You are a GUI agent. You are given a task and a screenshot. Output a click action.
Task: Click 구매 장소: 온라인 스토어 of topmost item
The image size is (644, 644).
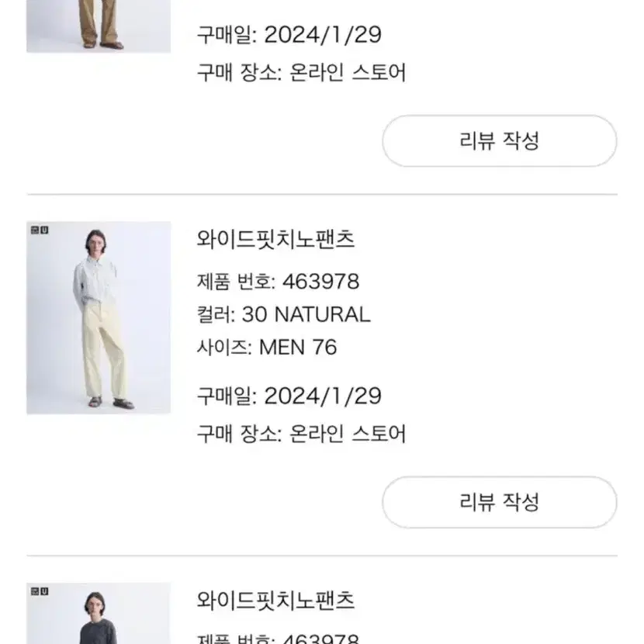click(x=302, y=72)
